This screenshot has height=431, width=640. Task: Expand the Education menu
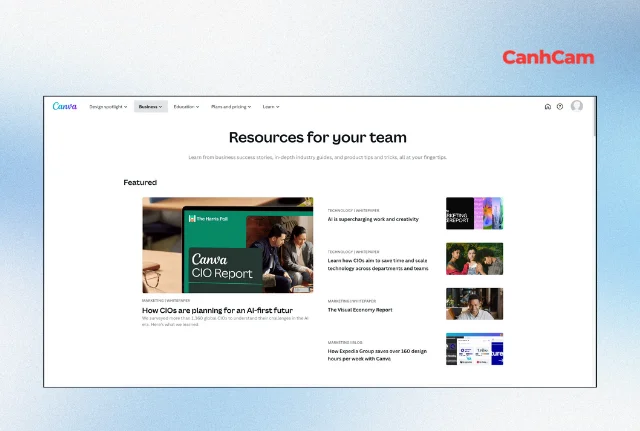click(187, 107)
